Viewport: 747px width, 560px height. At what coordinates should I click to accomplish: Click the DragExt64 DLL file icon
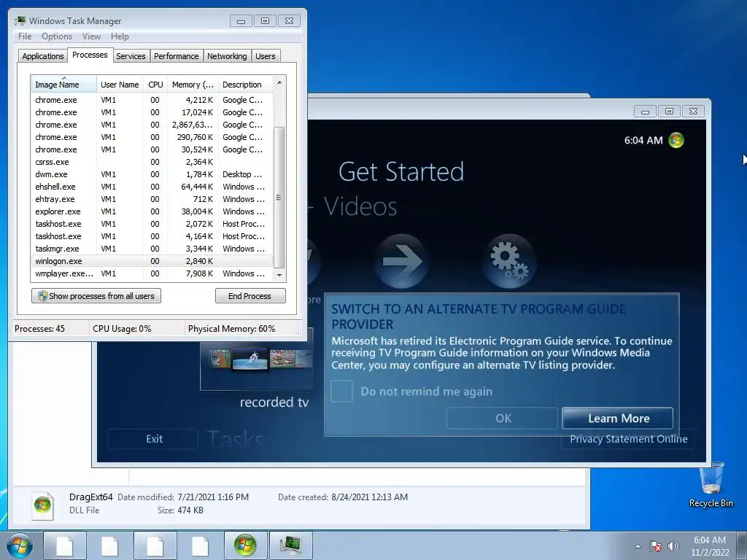tap(43, 505)
